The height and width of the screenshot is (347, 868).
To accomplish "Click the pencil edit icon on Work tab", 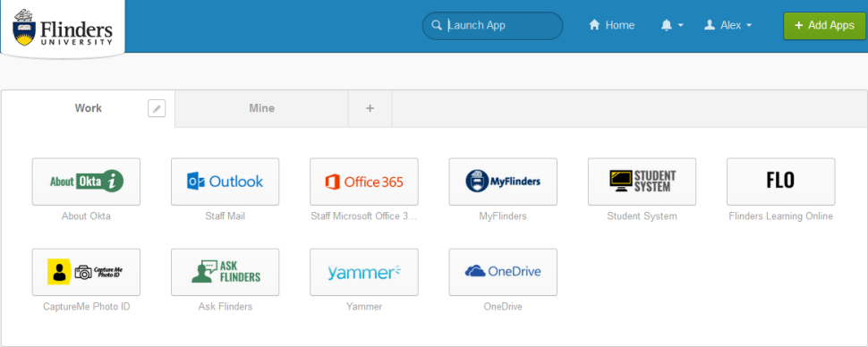I will [157, 108].
